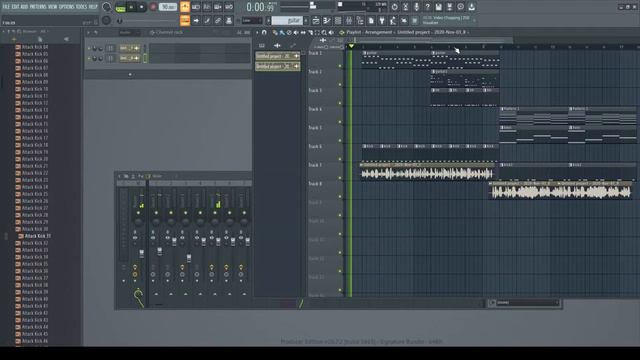Screen dimensions: 640x360
Task: Toggle Track 1 mute switch in playlist
Action: click(340, 66)
